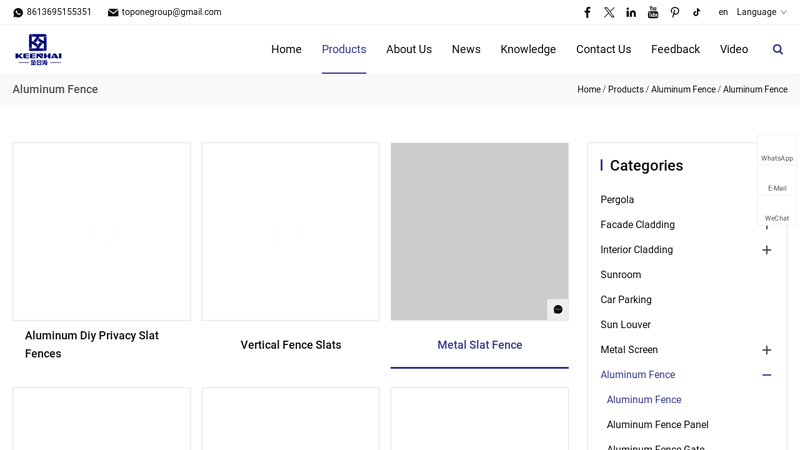Screen dimensions: 800x450
Task: Open the chat bubble icon on Metal Slat Fence image
Action: click(x=558, y=310)
